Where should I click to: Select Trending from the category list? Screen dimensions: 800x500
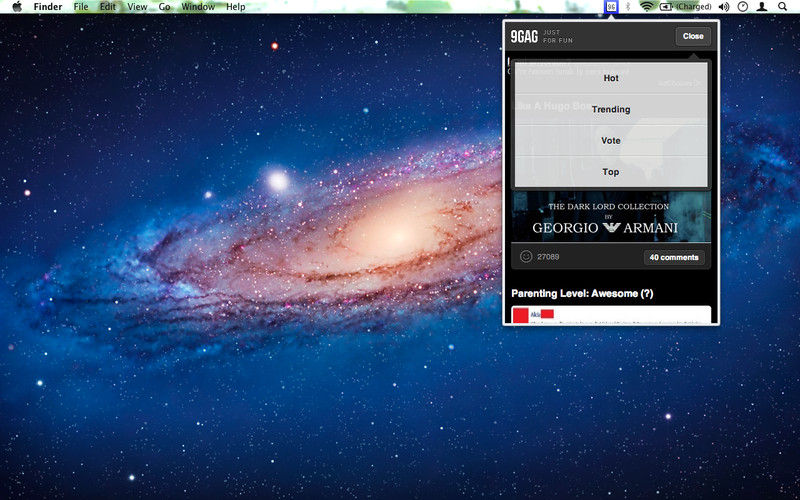(x=611, y=109)
